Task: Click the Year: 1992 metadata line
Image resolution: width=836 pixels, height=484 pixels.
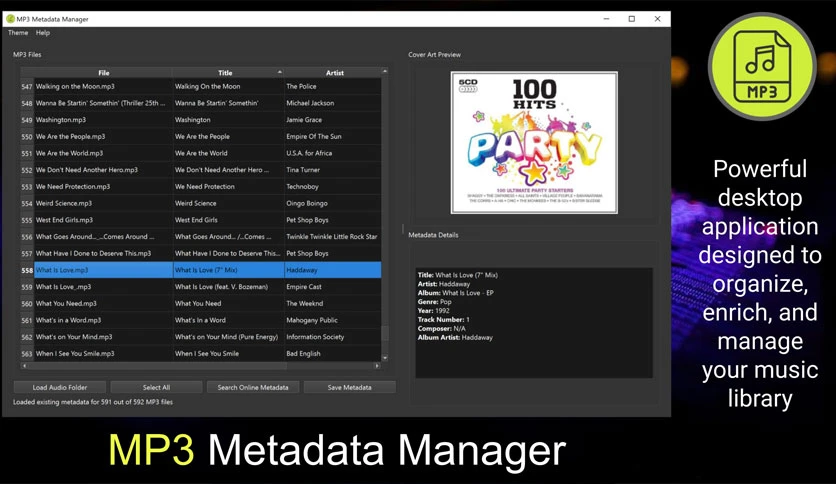Action: [433, 310]
